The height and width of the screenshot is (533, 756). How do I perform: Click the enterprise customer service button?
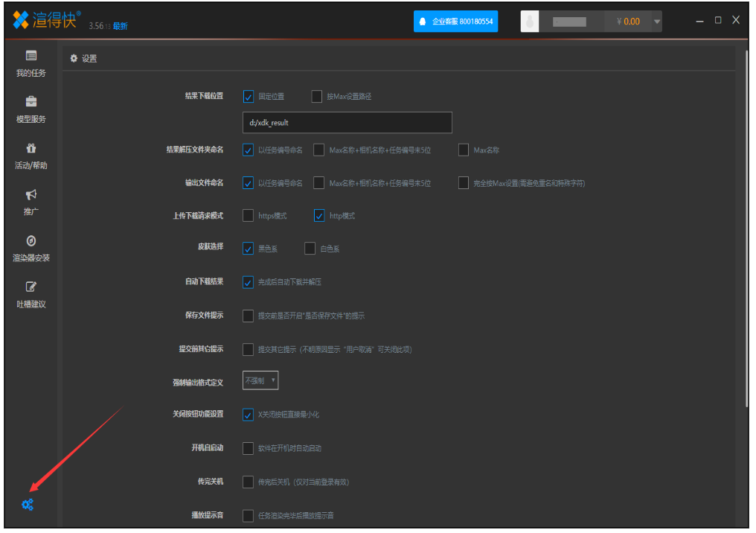(455, 22)
